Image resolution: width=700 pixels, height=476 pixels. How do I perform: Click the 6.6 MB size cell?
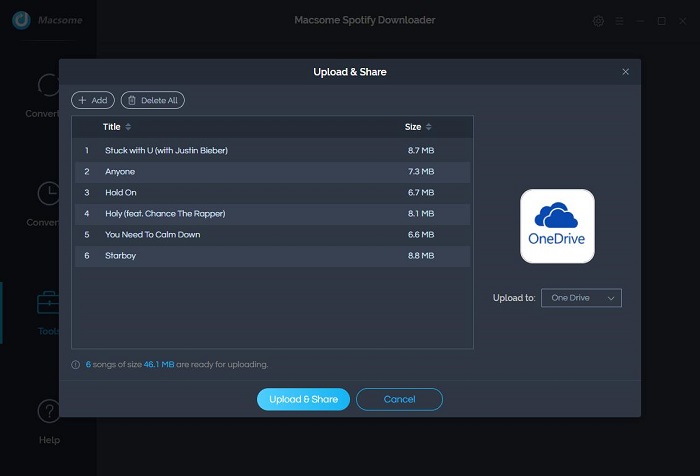(421, 234)
